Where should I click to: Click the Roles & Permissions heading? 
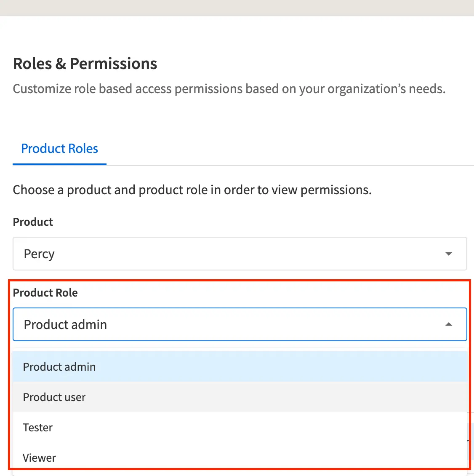[x=85, y=64]
